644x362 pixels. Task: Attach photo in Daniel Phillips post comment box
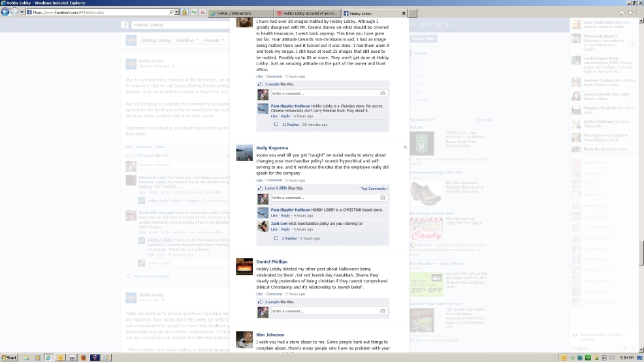pos(383,311)
